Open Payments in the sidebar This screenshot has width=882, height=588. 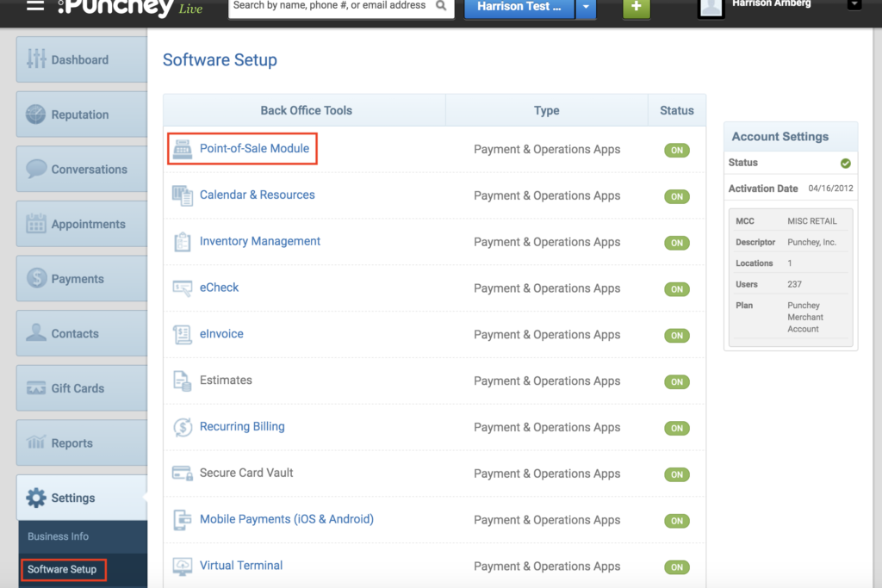pyautogui.click(x=82, y=278)
